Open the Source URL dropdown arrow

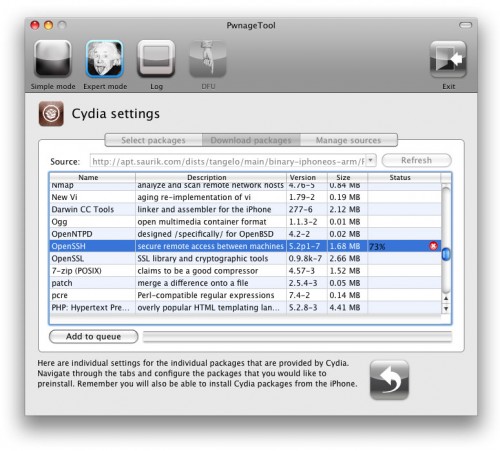(x=371, y=160)
